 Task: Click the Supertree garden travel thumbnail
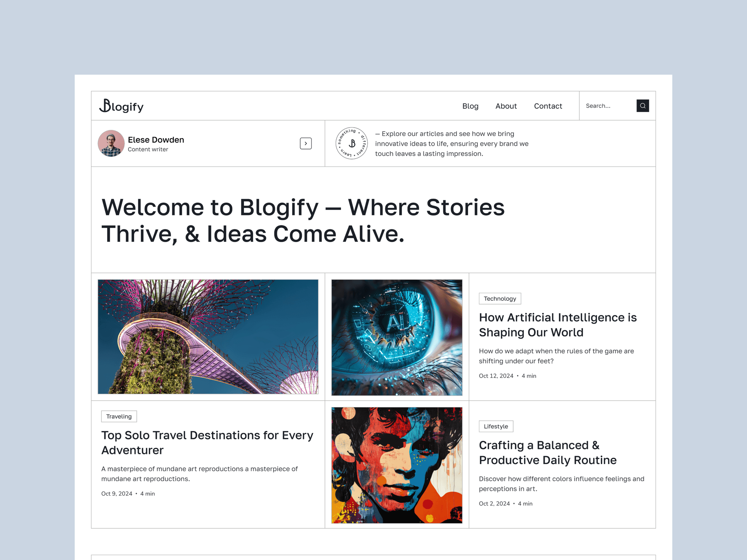(208, 337)
